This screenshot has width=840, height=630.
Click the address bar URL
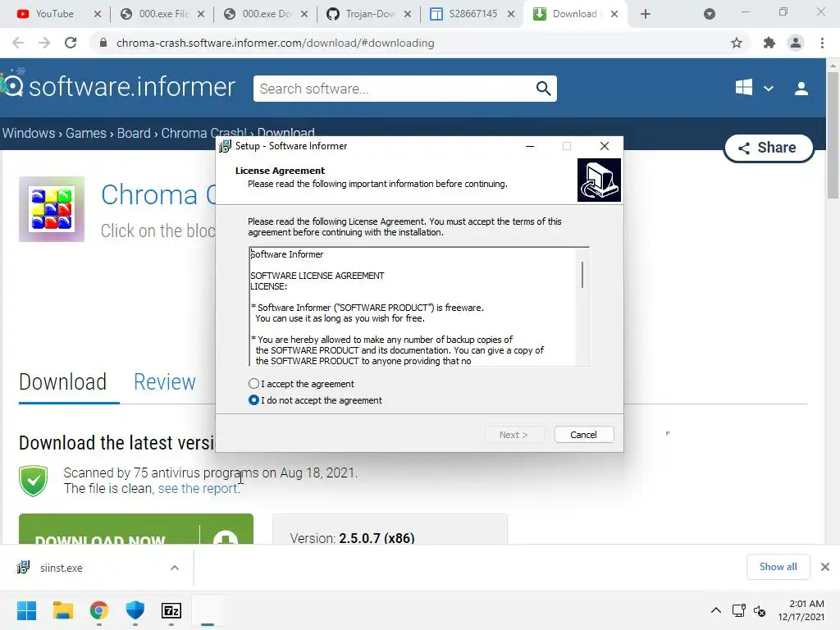pyautogui.click(x=276, y=43)
